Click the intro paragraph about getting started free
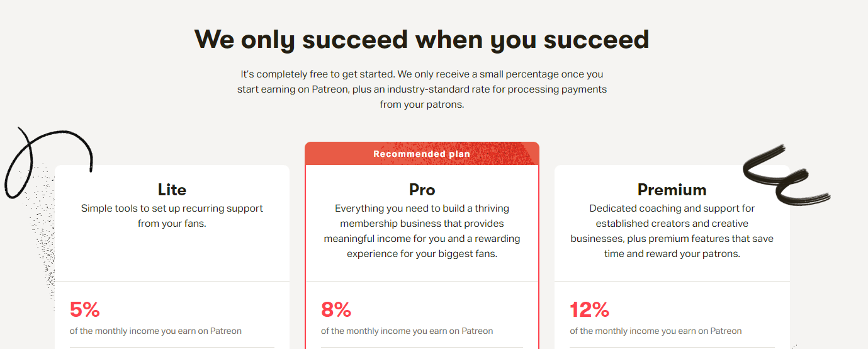 [x=422, y=89]
